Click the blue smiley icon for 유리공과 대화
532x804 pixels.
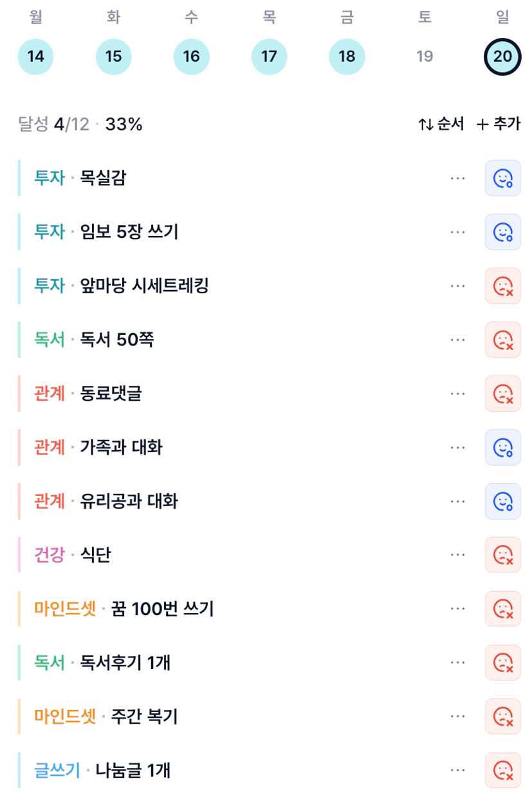tap(502, 501)
